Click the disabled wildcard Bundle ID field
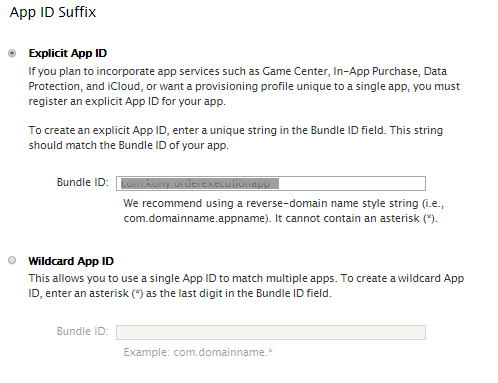Image resolution: width=498 pixels, height=383 pixels. click(x=271, y=332)
